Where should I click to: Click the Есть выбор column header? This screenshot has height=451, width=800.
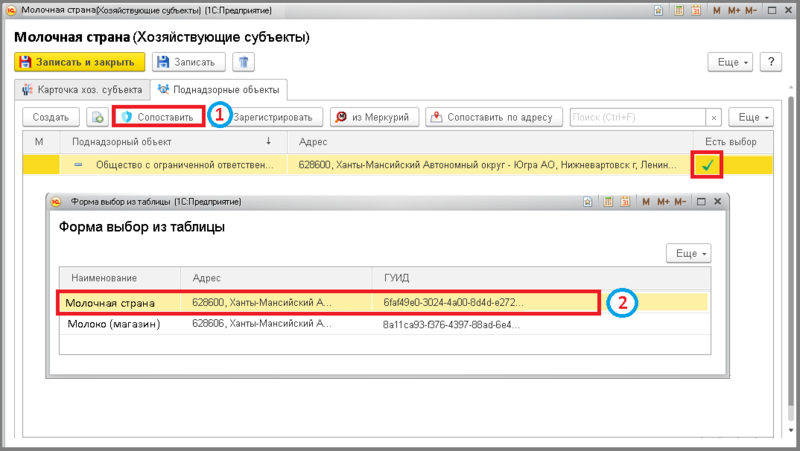coord(731,142)
